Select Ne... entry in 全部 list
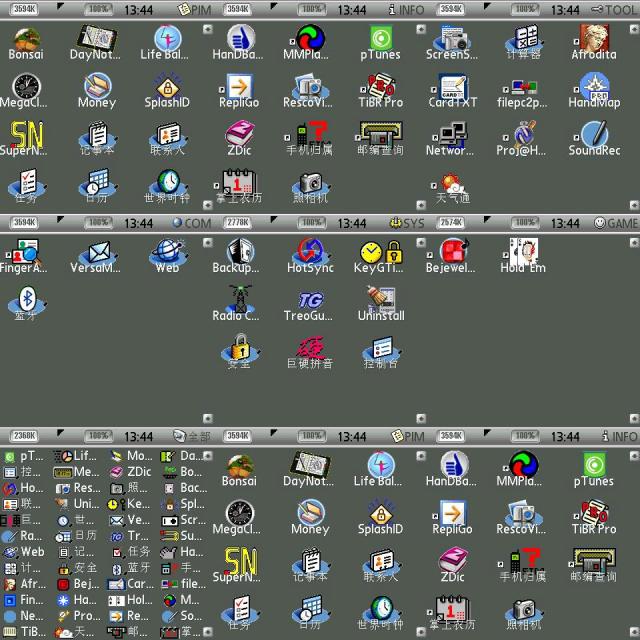The height and width of the screenshot is (640, 640). 24,616
